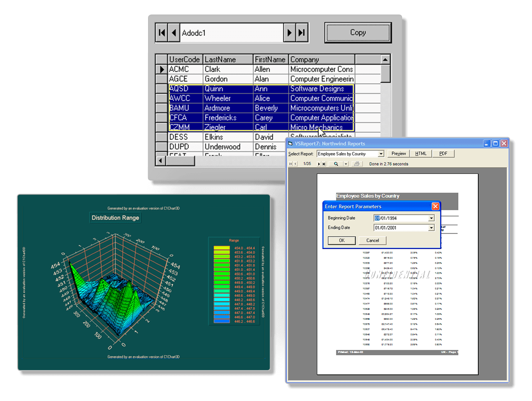532x401 pixels.
Task: Click the 'Underwood' cell in the grid
Action: (x=228, y=147)
